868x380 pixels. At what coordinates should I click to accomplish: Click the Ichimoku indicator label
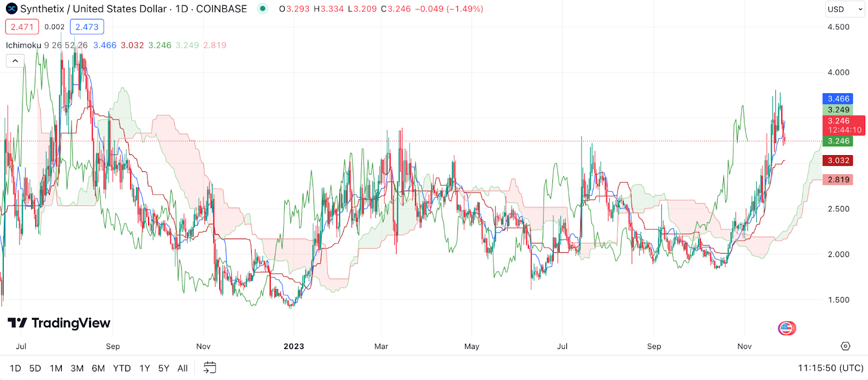tap(23, 45)
